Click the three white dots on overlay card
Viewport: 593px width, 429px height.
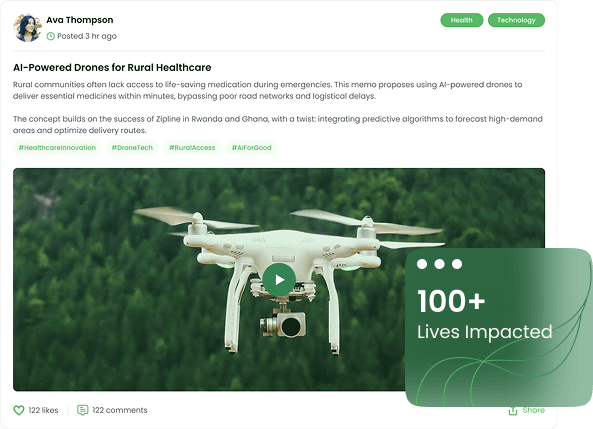tap(439, 264)
